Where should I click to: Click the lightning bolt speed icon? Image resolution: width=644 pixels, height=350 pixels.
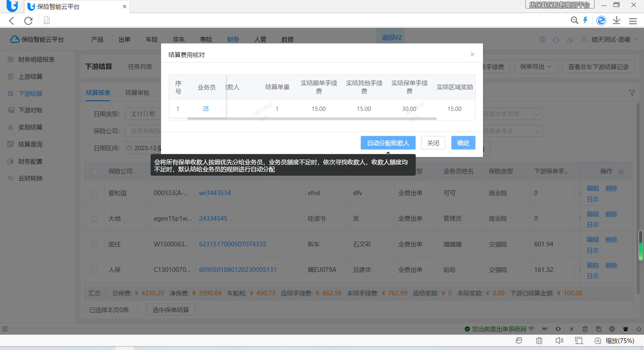pyautogui.click(x=586, y=20)
